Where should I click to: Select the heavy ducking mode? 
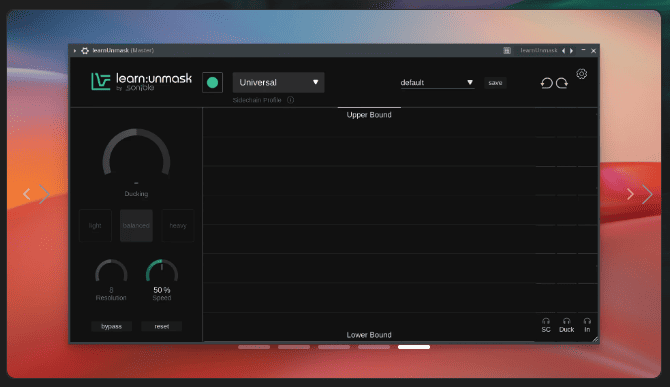coord(178,226)
